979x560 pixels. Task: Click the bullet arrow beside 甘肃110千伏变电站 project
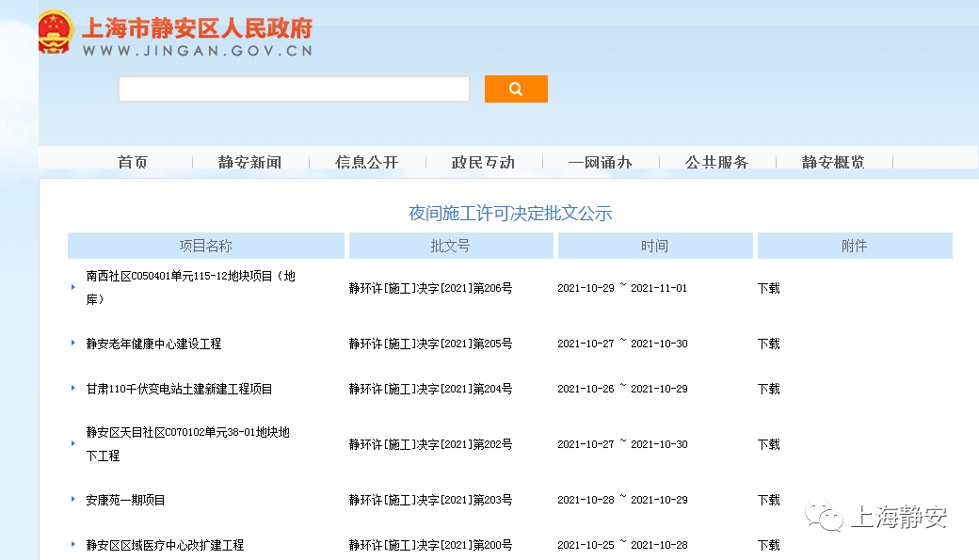click(x=73, y=388)
